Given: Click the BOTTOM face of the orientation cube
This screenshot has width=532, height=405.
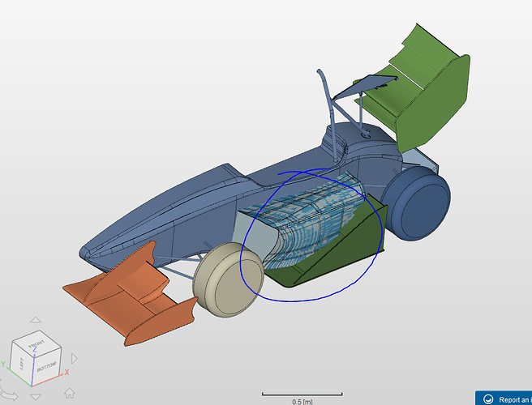Looking at the screenshot, I should pos(46,367).
